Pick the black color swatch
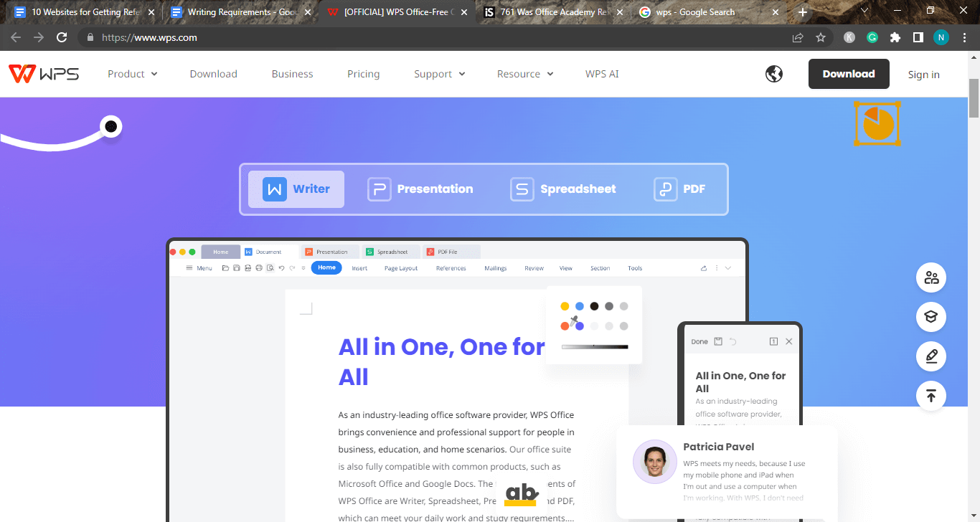Viewport: 980px width, 522px height. 594,306
